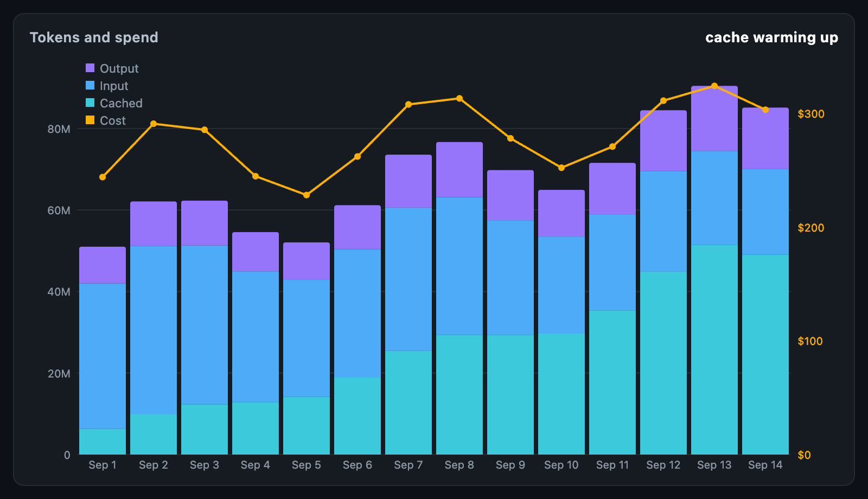This screenshot has height=499, width=868.
Task: Click the '$200' right axis label
Action: 811,228
